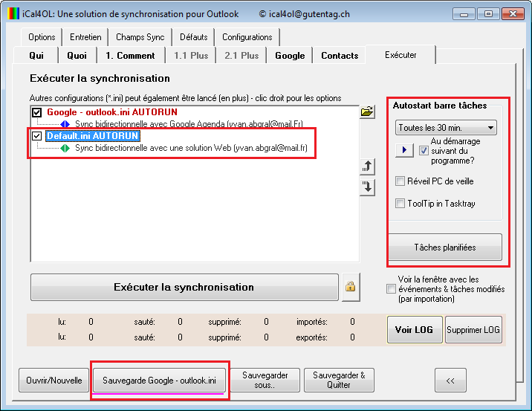532x411 pixels.
Task: Uncheck the Google - outlook.ini AUTORUN checkbox
Action: 37,112
